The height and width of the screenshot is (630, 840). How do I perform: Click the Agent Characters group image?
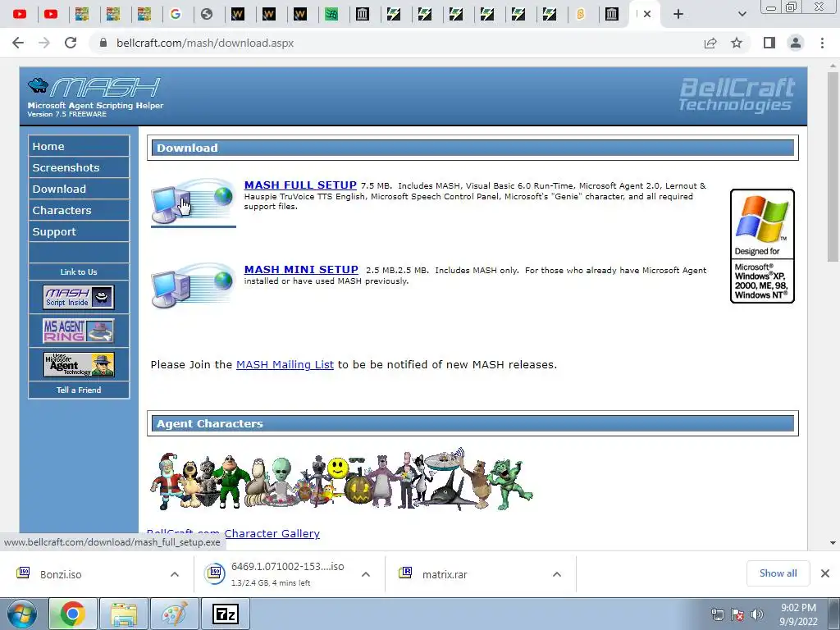(x=341, y=479)
